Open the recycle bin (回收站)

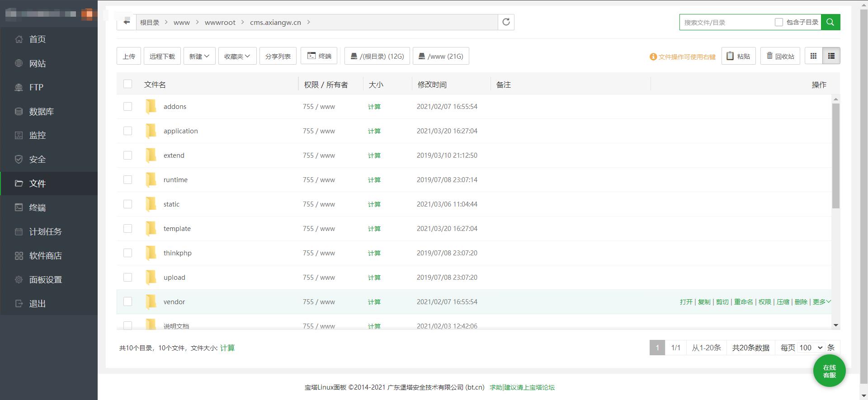click(780, 56)
